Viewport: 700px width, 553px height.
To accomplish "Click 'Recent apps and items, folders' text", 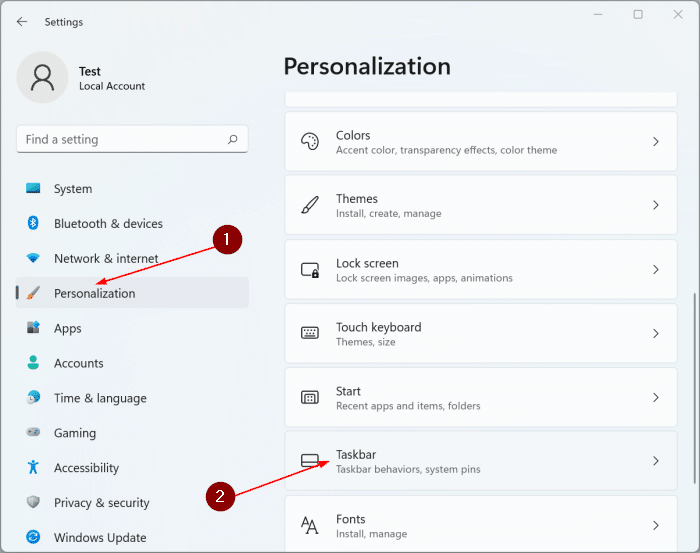I will click(408, 406).
